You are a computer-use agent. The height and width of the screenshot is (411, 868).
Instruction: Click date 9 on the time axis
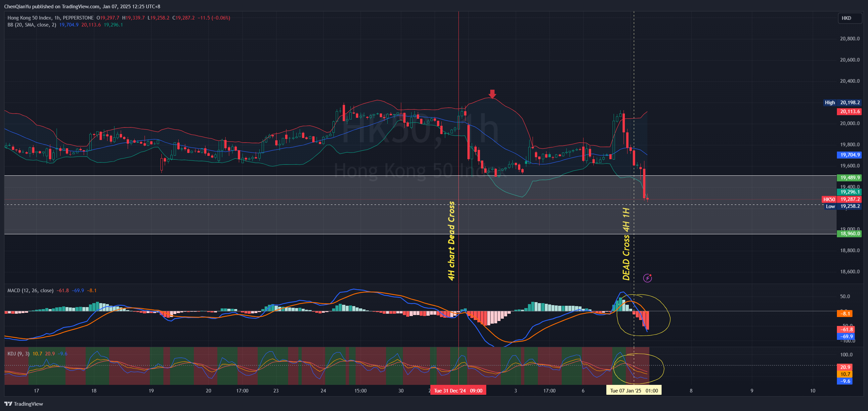point(752,391)
